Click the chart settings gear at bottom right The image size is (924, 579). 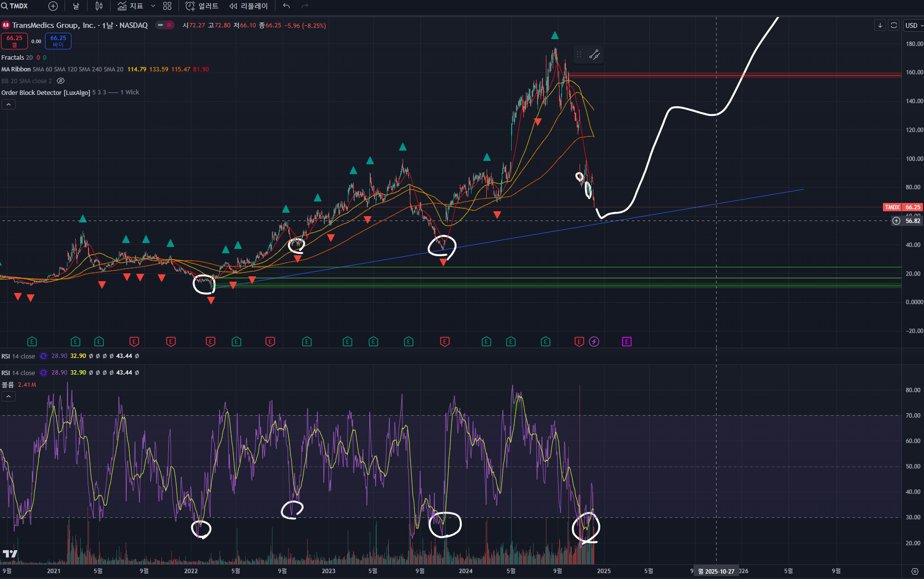point(915,571)
